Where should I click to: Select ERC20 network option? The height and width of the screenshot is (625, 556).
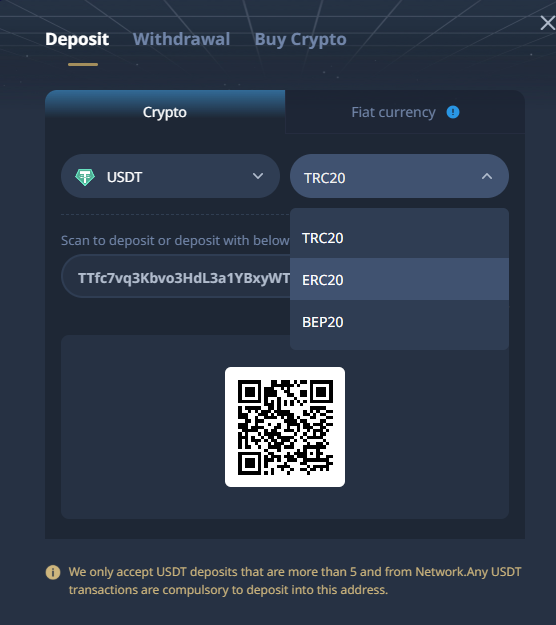(x=399, y=279)
